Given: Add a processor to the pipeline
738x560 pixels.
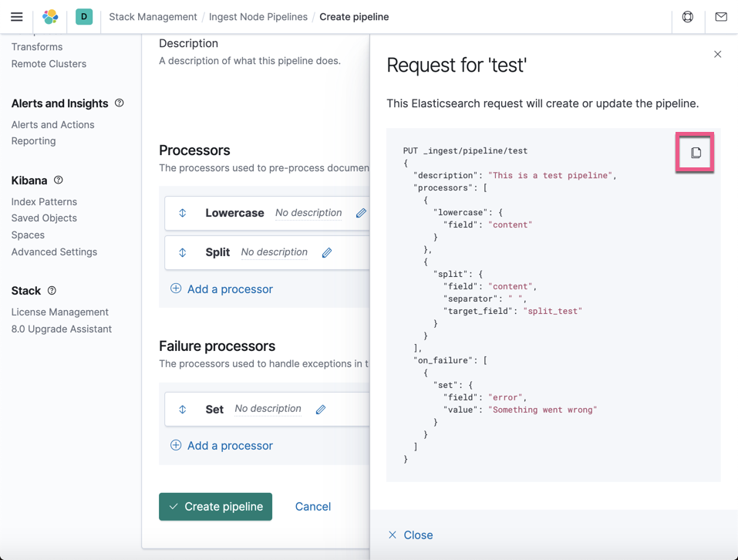Looking at the screenshot, I should pos(223,288).
